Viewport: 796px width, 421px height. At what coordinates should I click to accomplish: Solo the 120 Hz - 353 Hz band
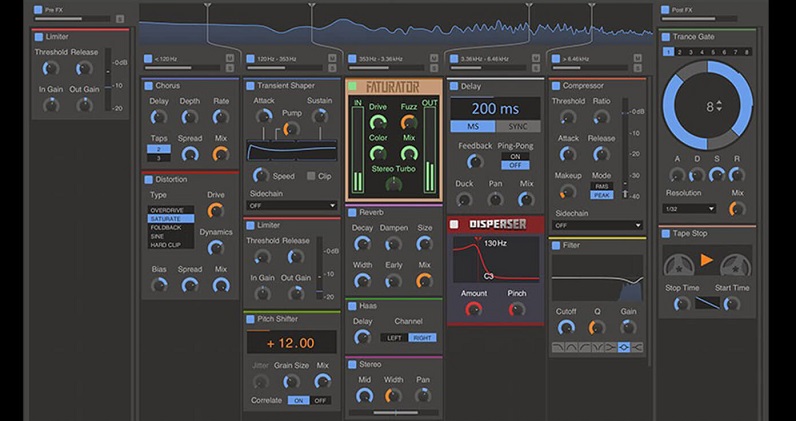(x=332, y=68)
